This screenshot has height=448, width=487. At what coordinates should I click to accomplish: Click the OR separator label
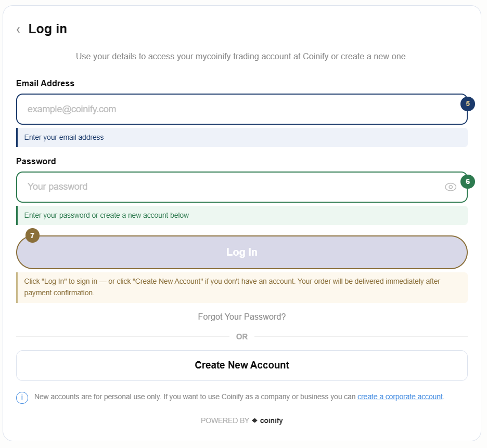[241, 337]
